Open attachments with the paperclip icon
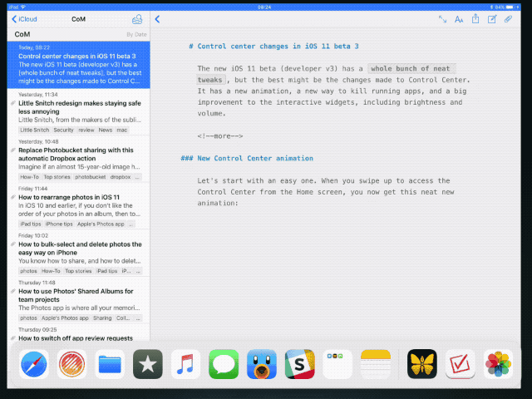 coord(508,19)
